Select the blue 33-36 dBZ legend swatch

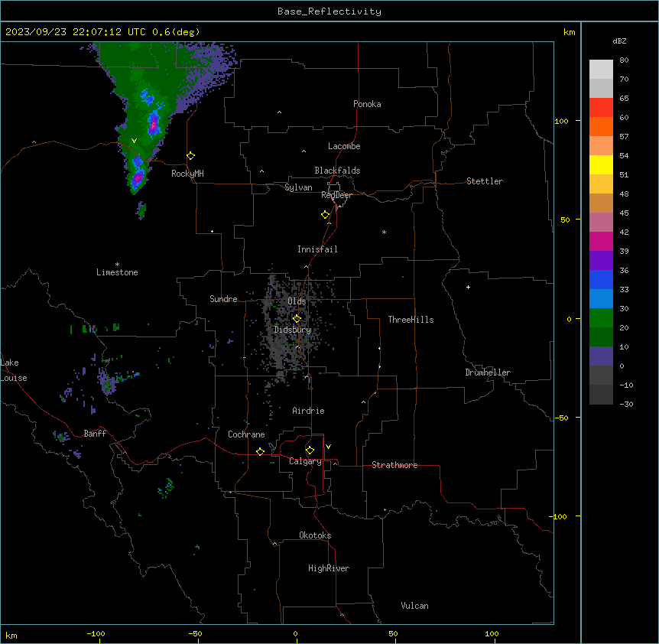tap(601, 279)
